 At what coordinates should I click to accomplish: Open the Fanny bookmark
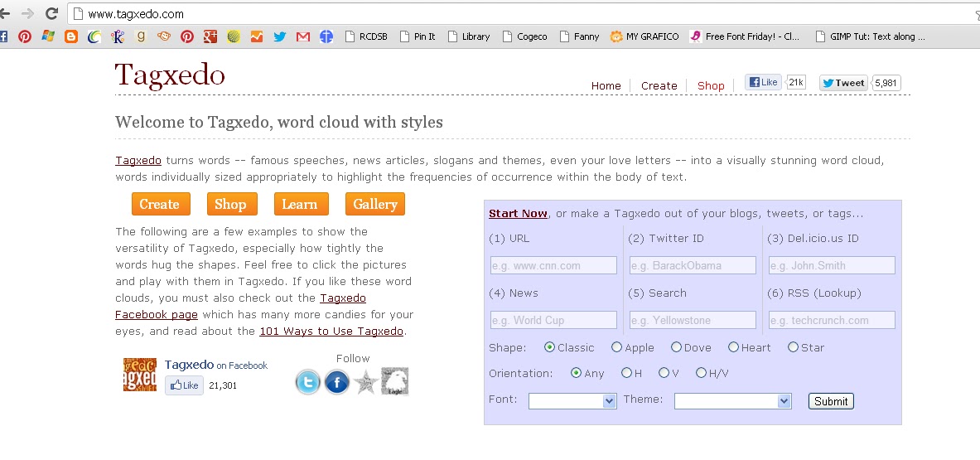579,36
